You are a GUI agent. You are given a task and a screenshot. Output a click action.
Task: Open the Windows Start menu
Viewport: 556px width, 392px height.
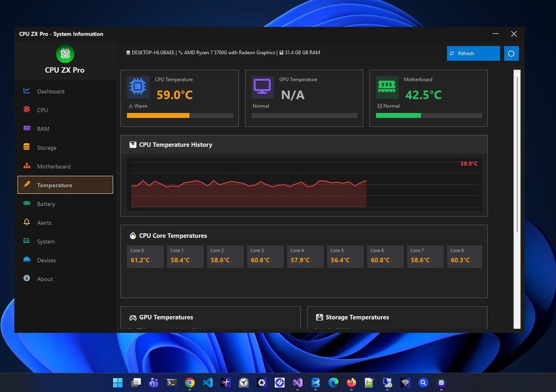[x=118, y=383]
